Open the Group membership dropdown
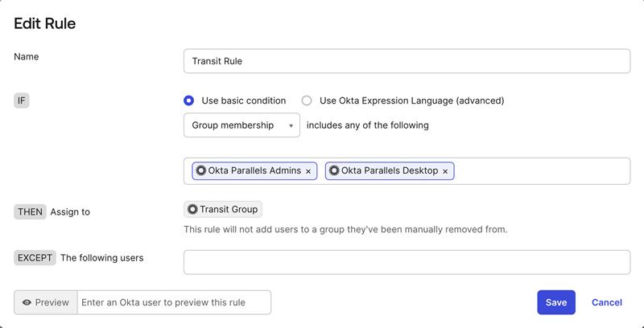This screenshot has width=644, height=328. 242,125
